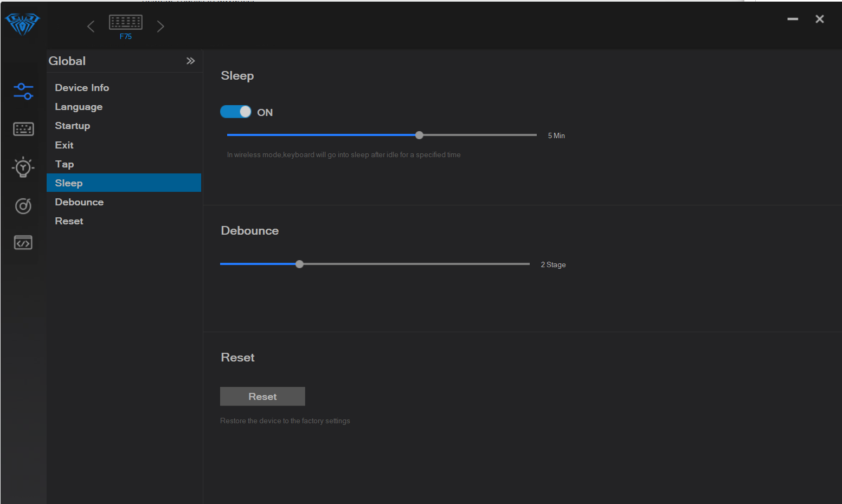Go to previous device with left arrow
The width and height of the screenshot is (842, 504).
[91, 26]
